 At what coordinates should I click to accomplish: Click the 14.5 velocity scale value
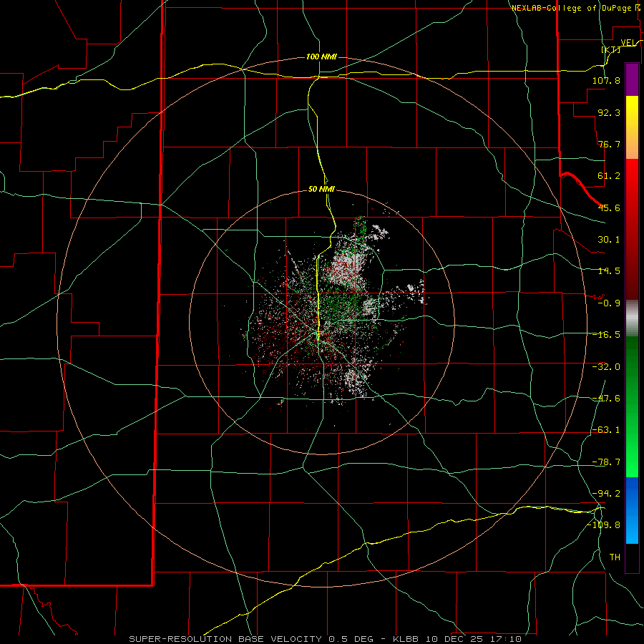(609, 271)
